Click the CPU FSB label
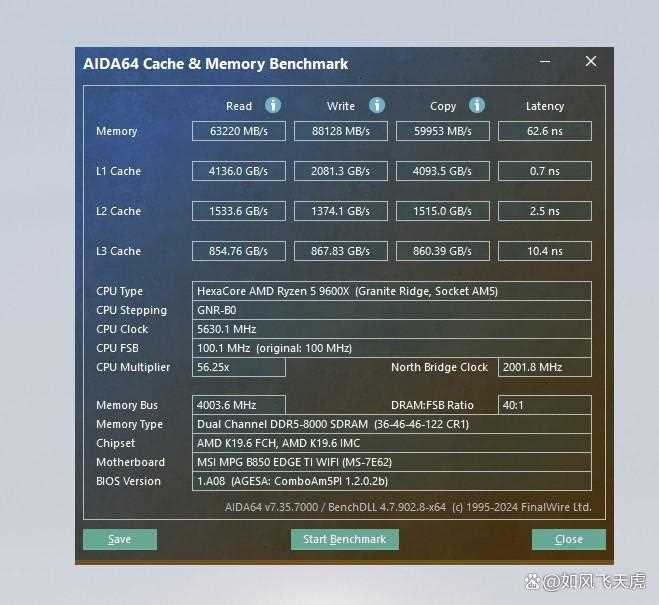659x605 pixels. tap(117, 348)
